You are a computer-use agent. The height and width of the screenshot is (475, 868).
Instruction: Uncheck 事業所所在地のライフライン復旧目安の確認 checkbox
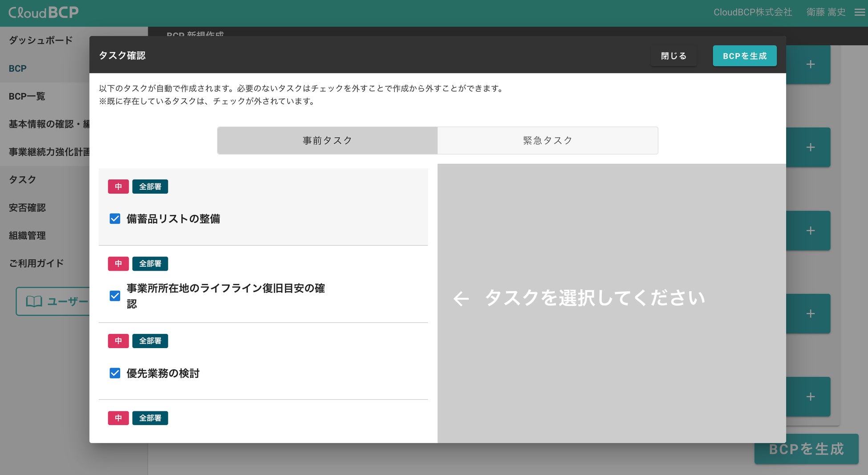click(x=115, y=296)
